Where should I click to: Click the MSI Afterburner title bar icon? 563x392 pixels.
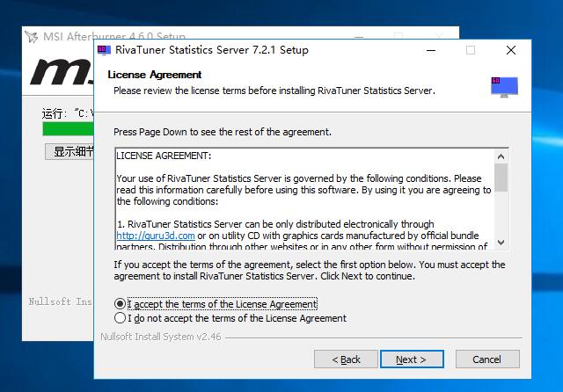pyautogui.click(x=33, y=37)
